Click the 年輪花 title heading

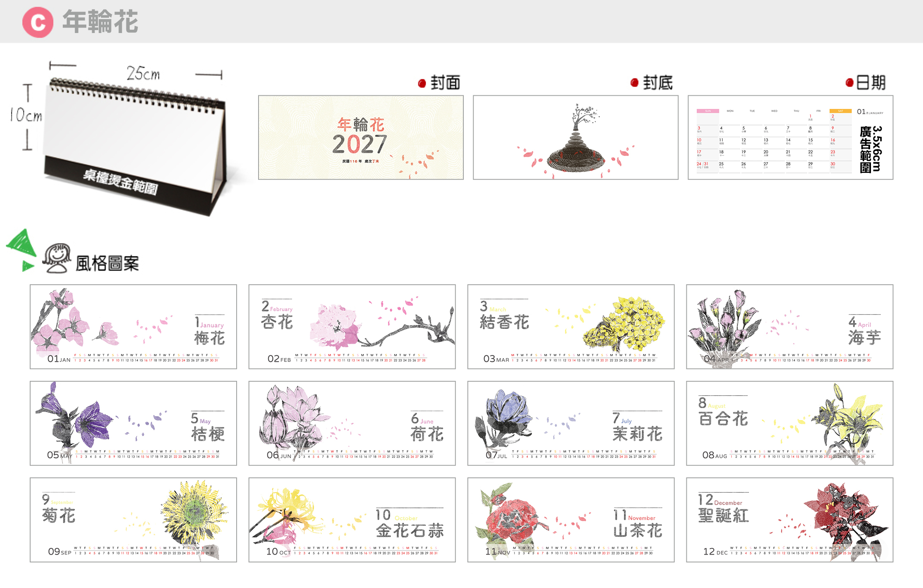100,22
